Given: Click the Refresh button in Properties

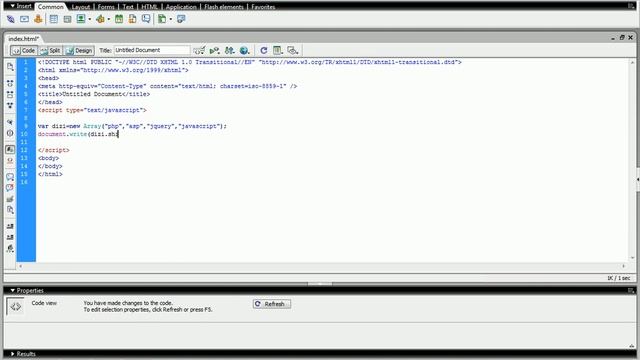Looking at the screenshot, I should pyautogui.click(x=272, y=304).
